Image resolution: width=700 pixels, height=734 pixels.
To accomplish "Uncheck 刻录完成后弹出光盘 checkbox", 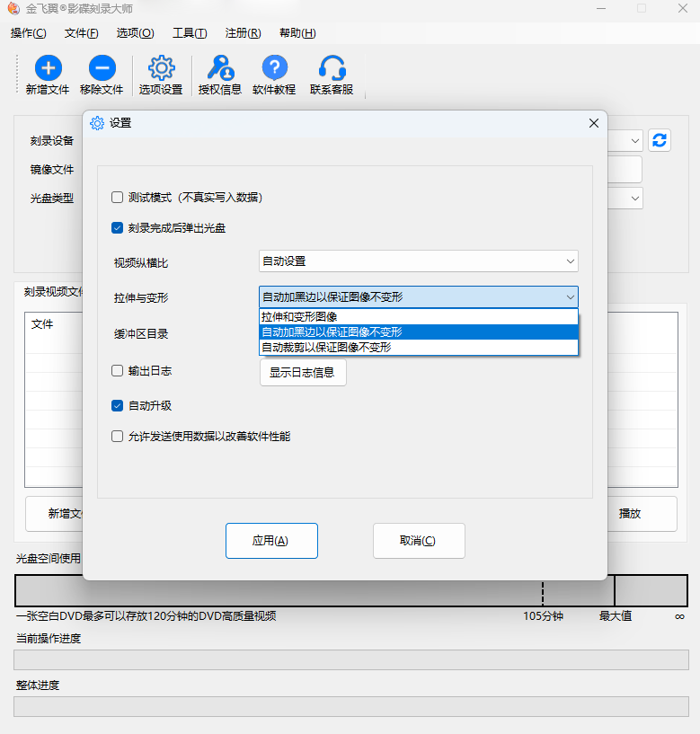I will 117,228.
